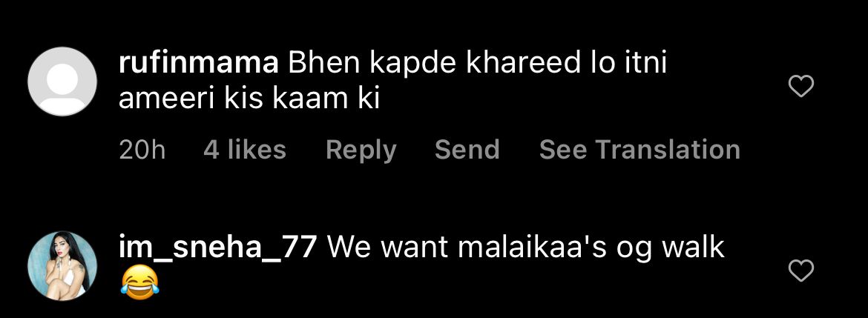This screenshot has width=868, height=318.
Task: Tap the heart beside im_sneha_77's comment
Action: [x=800, y=271]
